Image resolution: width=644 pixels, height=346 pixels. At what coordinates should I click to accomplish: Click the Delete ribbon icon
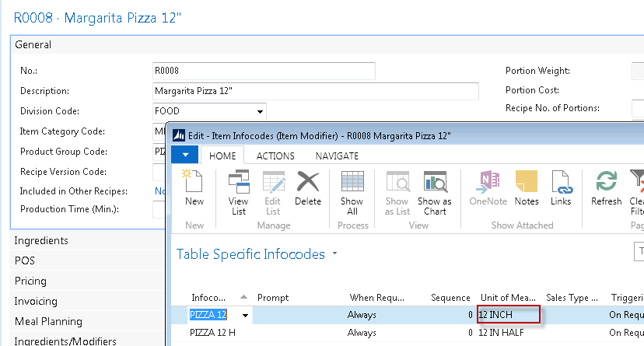point(308,188)
